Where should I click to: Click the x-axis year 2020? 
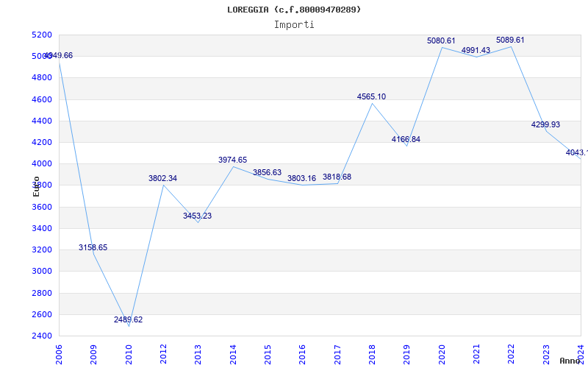click(x=442, y=355)
